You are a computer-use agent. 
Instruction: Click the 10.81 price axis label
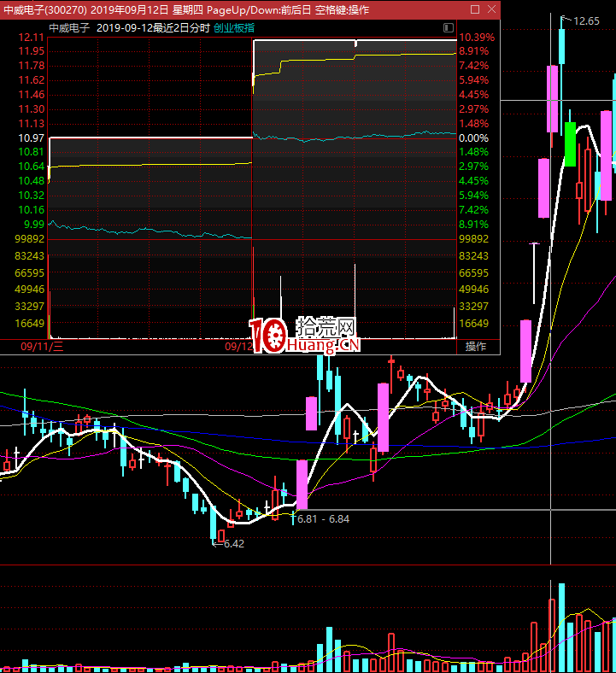tap(32, 152)
